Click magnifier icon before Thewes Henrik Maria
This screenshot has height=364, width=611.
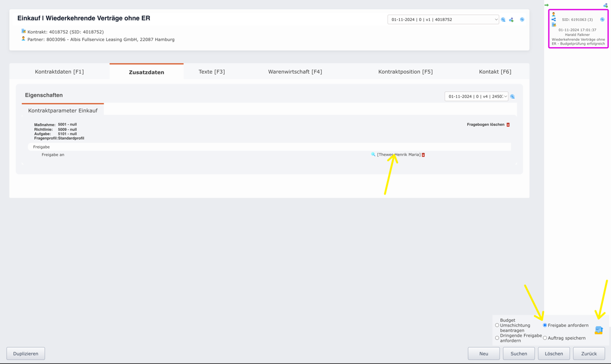point(373,155)
